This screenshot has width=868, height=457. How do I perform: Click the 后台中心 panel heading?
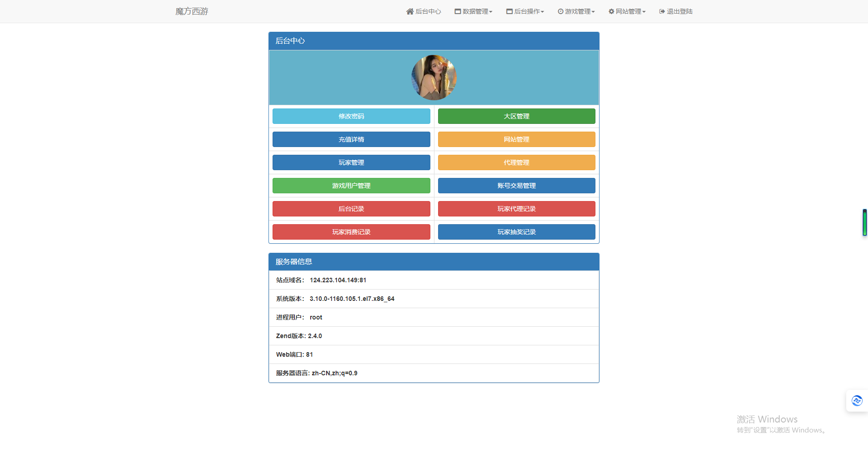point(434,41)
